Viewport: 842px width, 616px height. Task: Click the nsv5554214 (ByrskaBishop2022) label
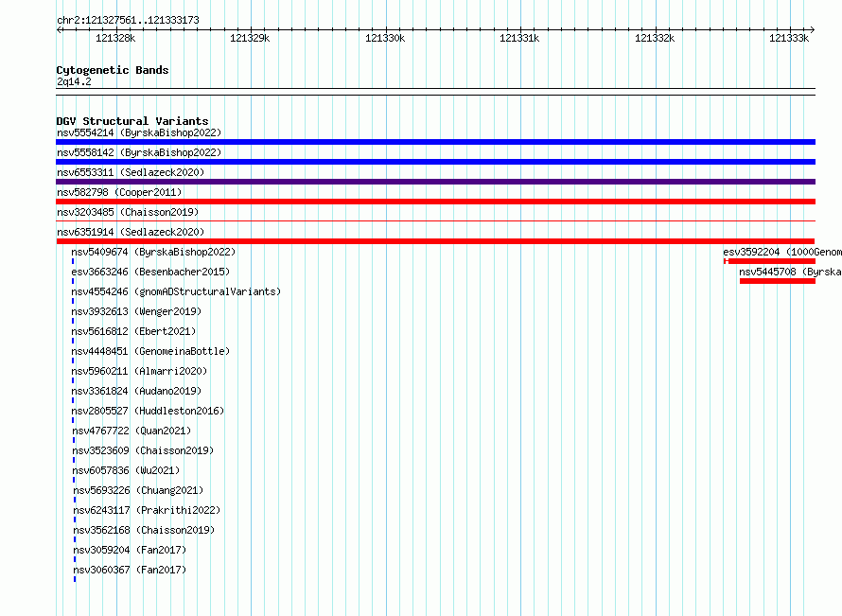point(139,132)
